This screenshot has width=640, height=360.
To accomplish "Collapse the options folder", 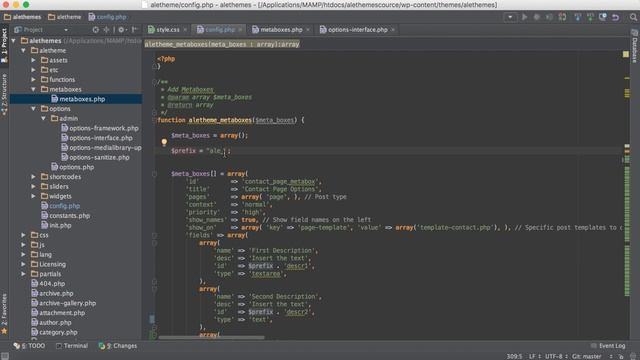I will (33, 109).
